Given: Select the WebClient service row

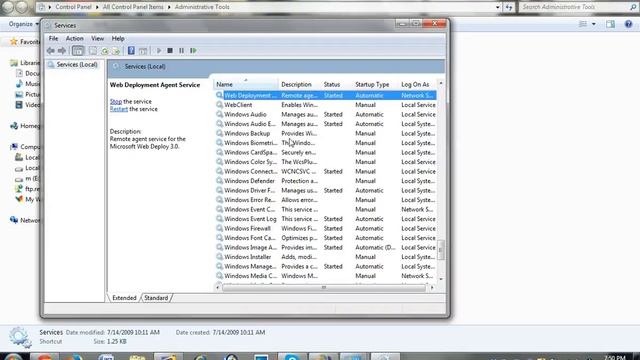Looking at the screenshot, I should click(x=325, y=105).
